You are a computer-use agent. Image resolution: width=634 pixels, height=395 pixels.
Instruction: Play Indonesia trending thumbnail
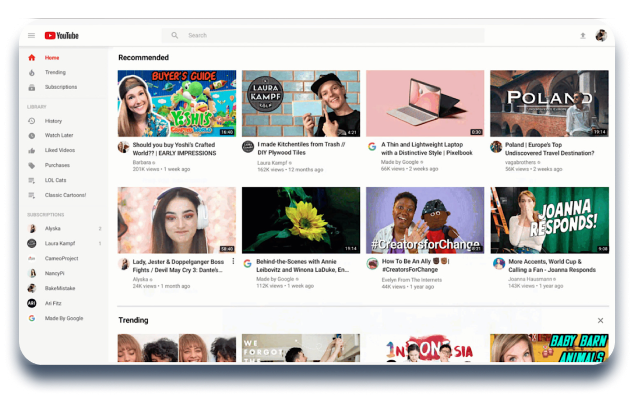coord(425,348)
